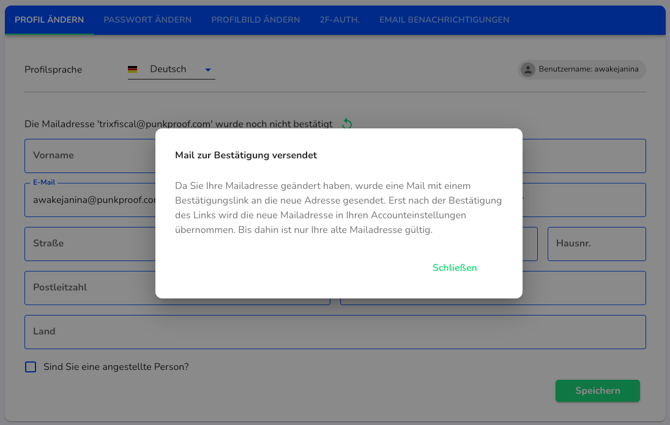Tick the angestellte Person checkbox

30,367
